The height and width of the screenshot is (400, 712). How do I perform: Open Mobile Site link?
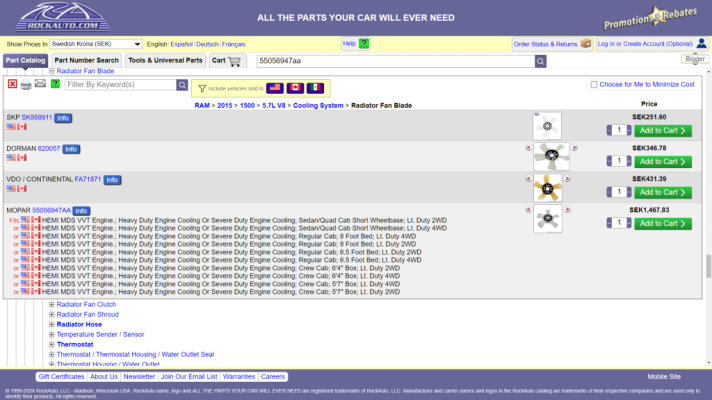click(x=664, y=377)
